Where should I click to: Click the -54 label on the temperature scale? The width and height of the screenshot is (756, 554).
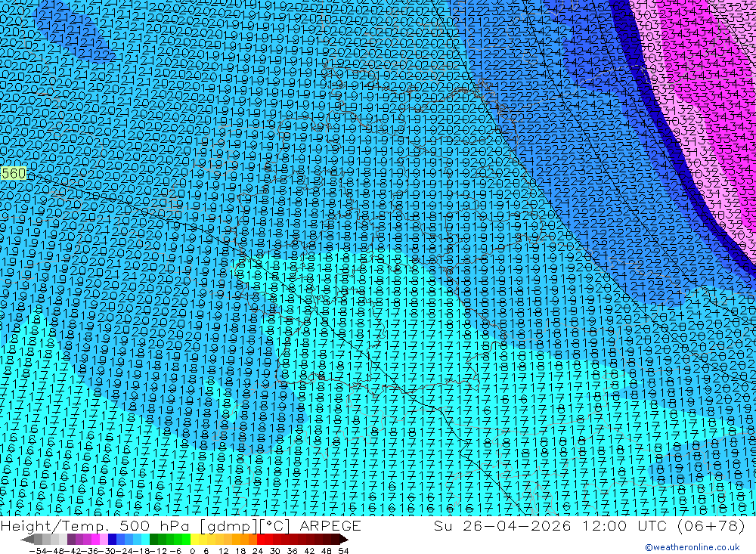point(39,551)
